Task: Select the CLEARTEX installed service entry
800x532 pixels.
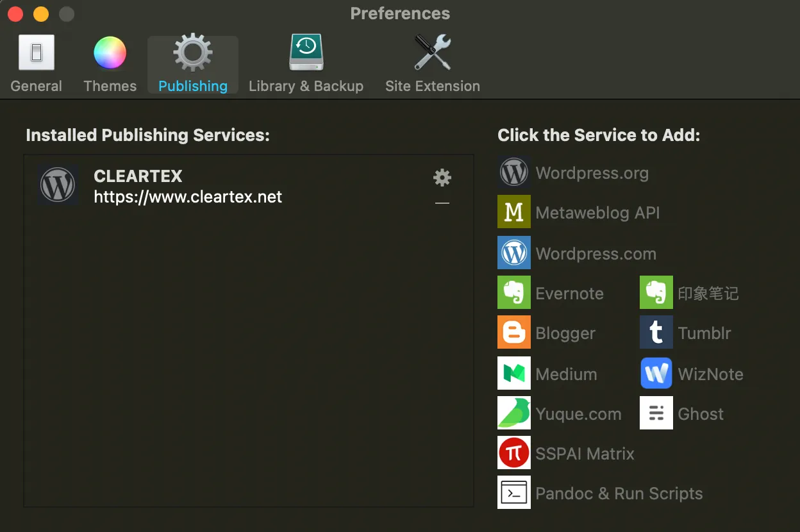Action: click(x=187, y=187)
